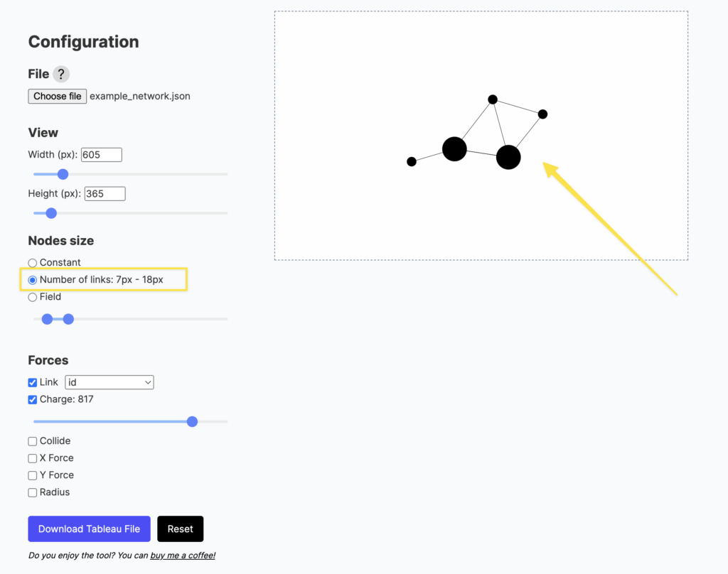
Task: Enable the Radius force checkbox
Action: 33,492
